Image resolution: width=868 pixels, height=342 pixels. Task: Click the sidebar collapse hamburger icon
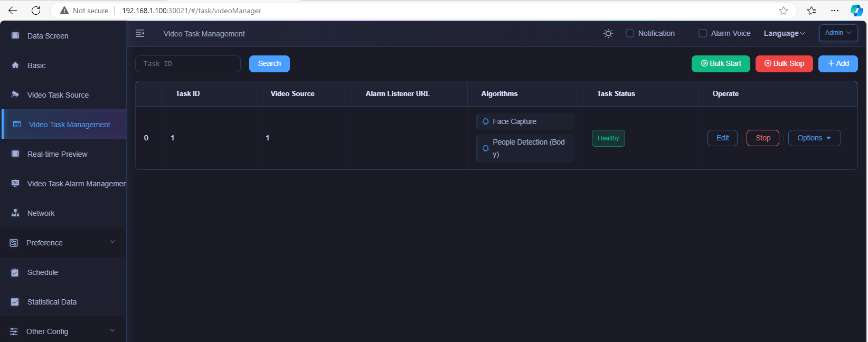click(x=140, y=33)
